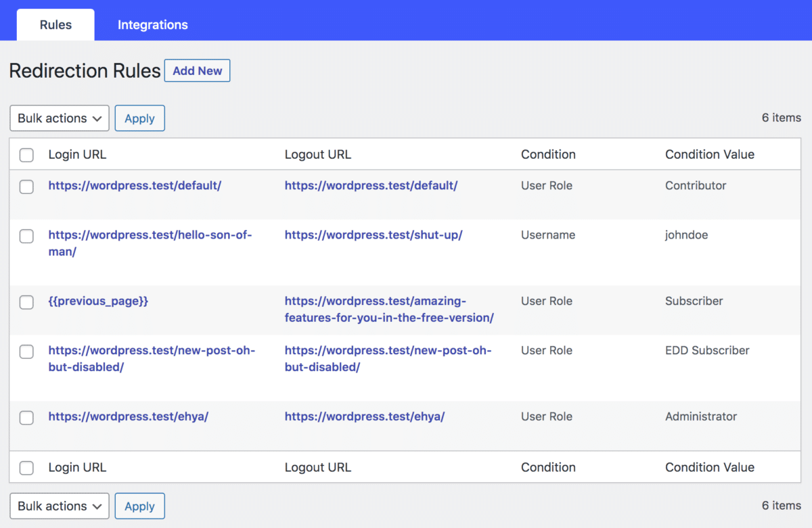812x528 pixels.
Task: Open the hello-son-of-man login URL
Action: pos(150,235)
